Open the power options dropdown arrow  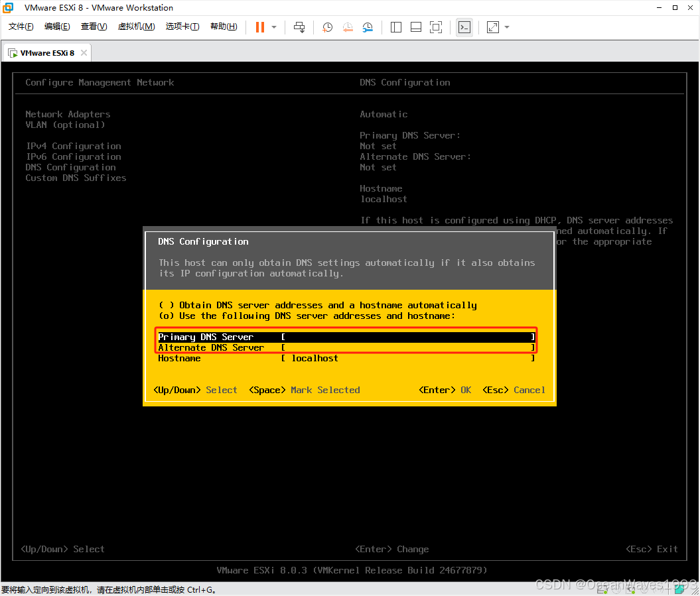click(x=274, y=27)
